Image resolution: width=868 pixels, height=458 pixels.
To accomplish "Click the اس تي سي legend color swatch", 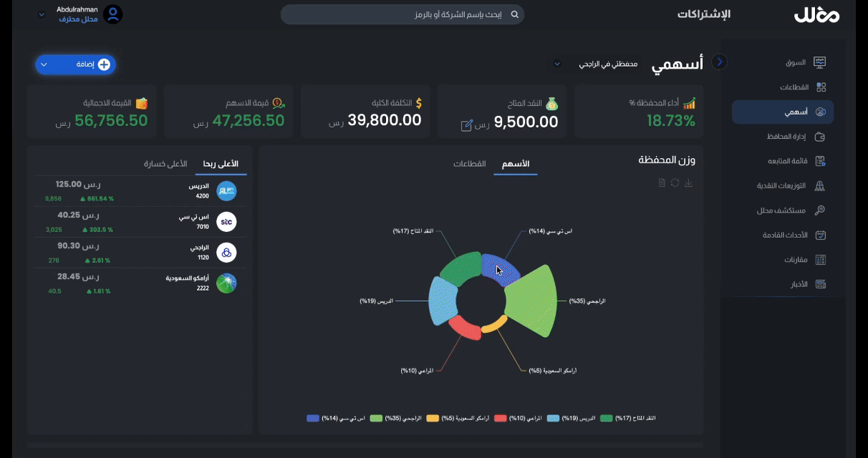I will point(313,418).
